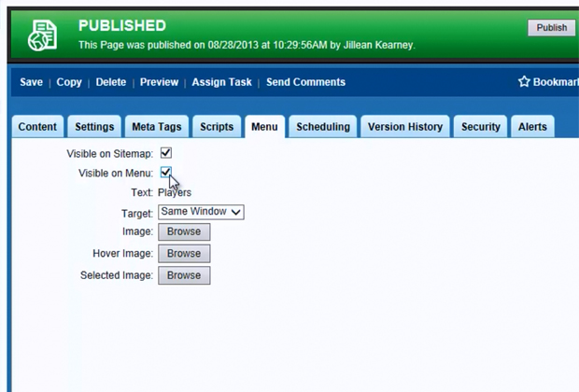Open the Target Same Window dropdown
This screenshot has height=392, width=579.
click(x=201, y=212)
